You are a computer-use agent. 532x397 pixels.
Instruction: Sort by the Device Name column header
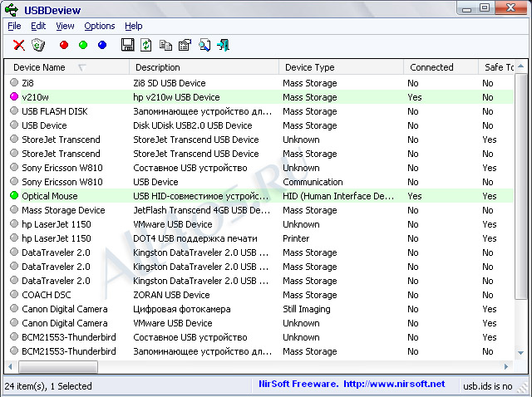(x=66, y=67)
